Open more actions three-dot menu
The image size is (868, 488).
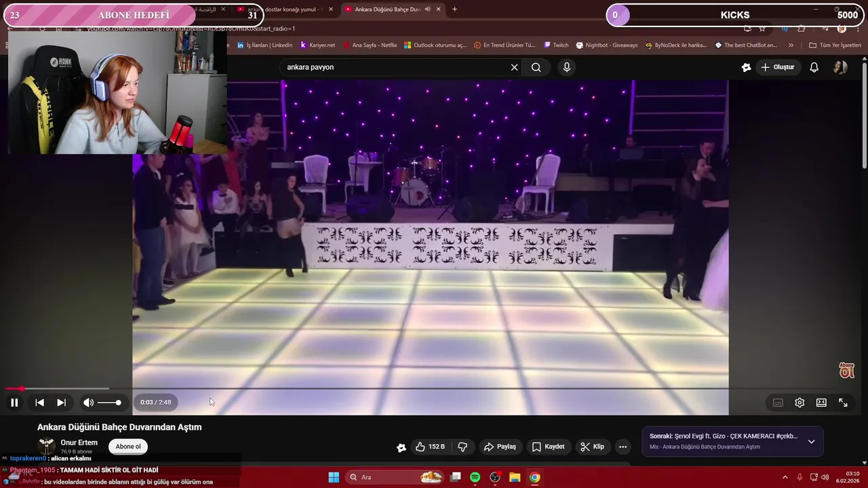pyautogui.click(x=623, y=447)
